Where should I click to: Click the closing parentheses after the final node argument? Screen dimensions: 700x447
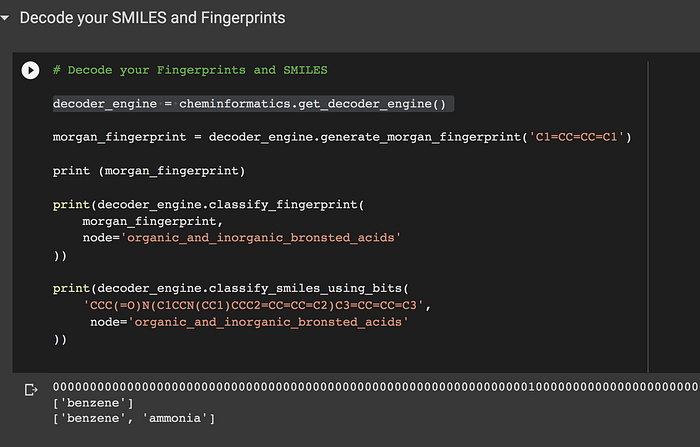pos(60,340)
